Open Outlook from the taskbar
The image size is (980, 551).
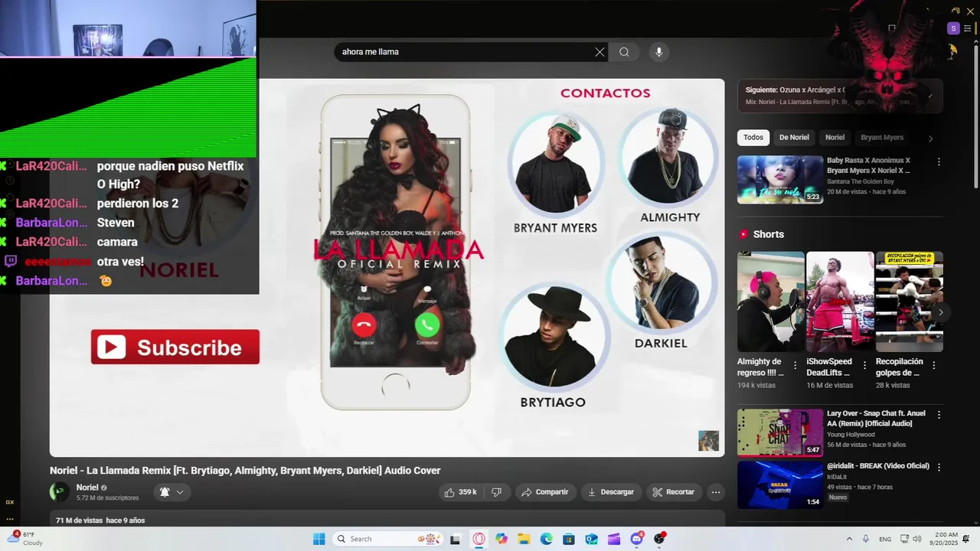(592, 539)
